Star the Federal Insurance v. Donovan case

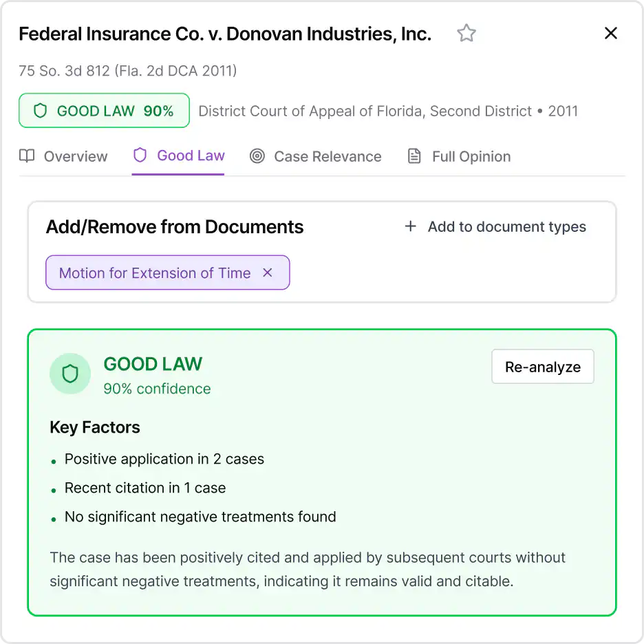tap(466, 34)
